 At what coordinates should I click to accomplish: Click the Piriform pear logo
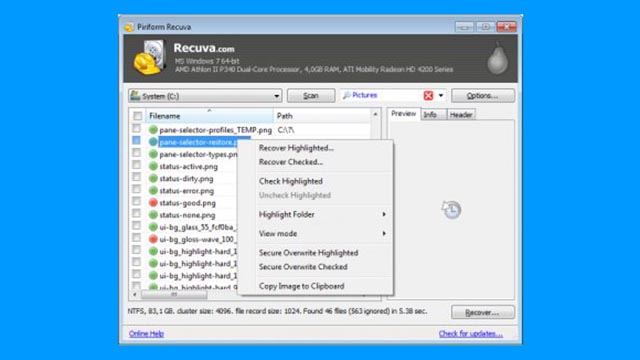497,58
